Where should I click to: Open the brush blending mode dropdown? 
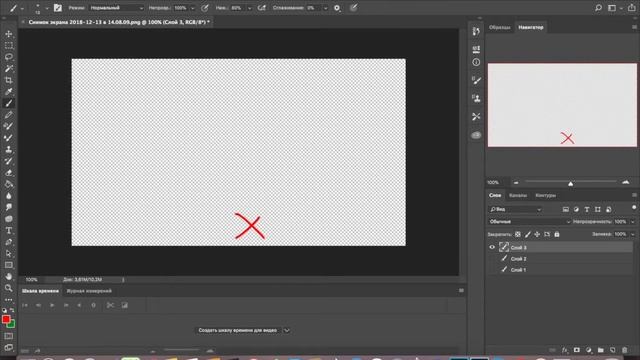[x=116, y=8]
